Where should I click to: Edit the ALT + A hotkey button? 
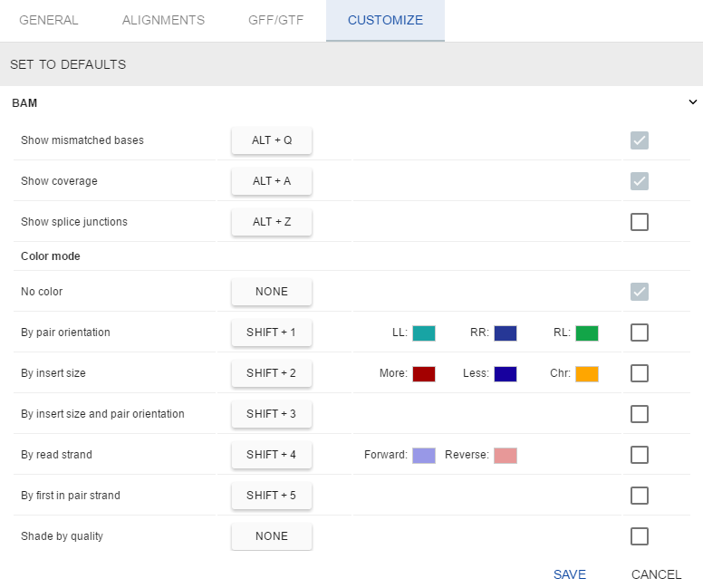tap(272, 181)
